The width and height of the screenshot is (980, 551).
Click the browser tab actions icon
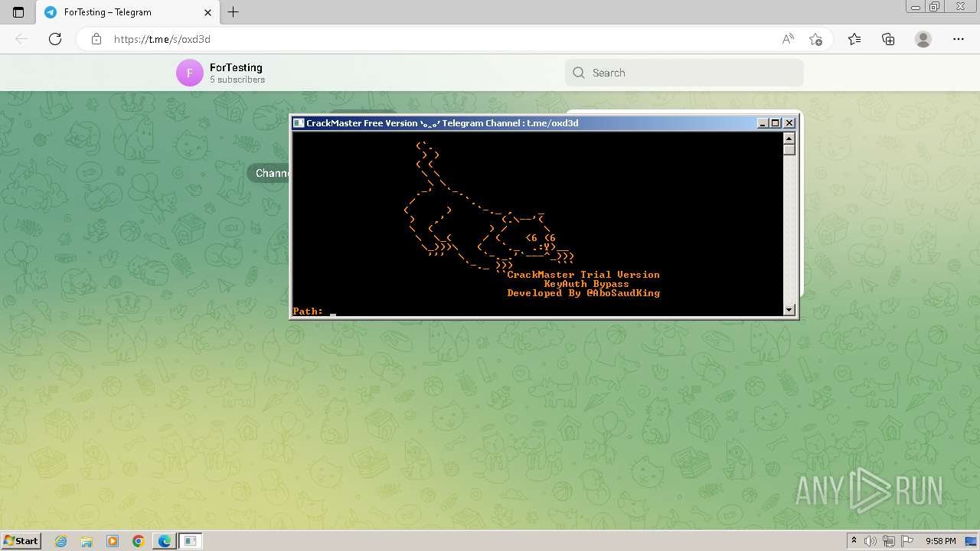(18, 12)
